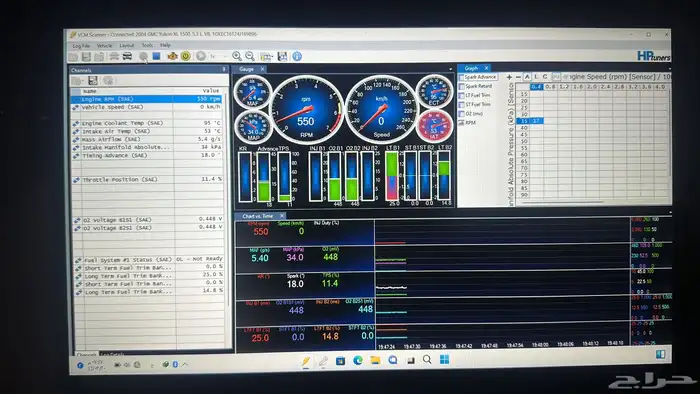The image size is (700, 394).
Task: Click the A button in Graph toolbar
Action: [x=527, y=77]
